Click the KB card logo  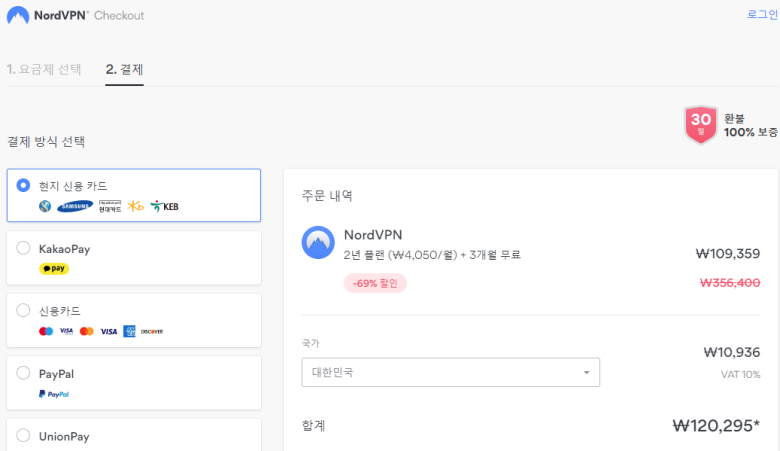[x=135, y=206]
